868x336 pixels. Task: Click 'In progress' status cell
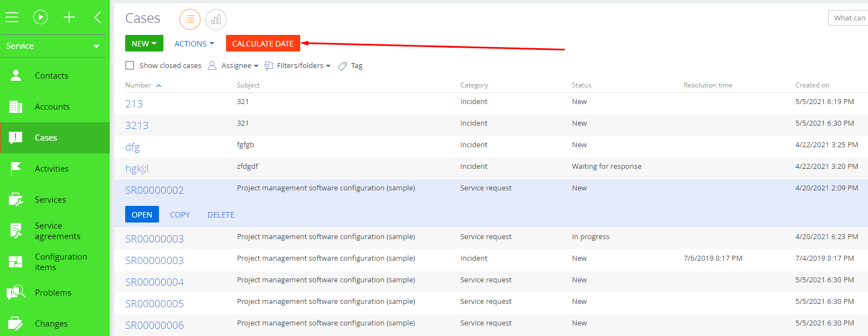click(590, 237)
